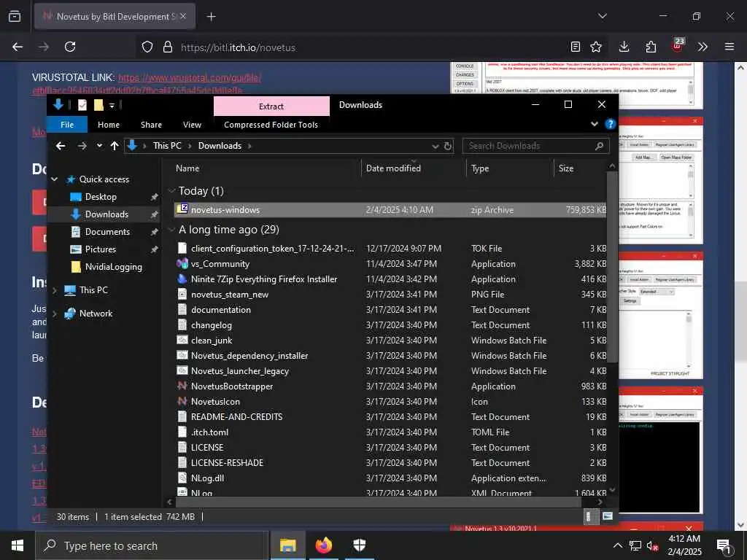
Task: Open the File ribbon tab
Action: [67, 124]
